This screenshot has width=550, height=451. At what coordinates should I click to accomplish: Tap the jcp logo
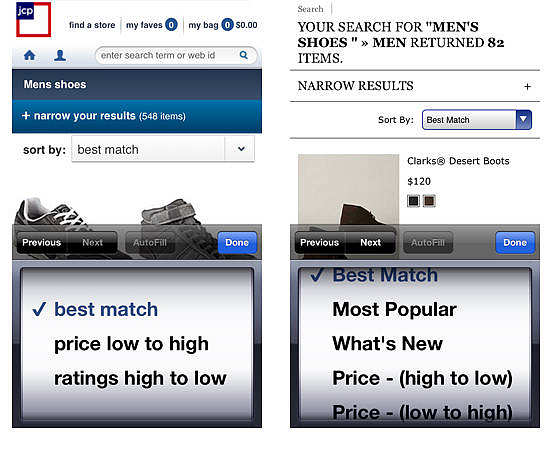34,19
